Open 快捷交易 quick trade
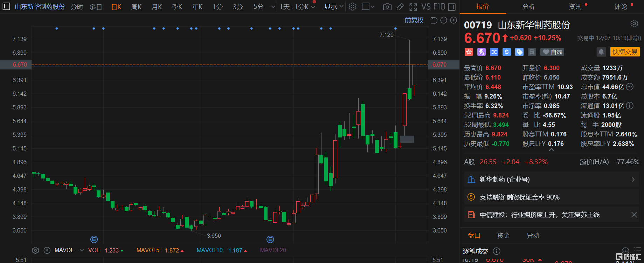 (x=625, y=52)
